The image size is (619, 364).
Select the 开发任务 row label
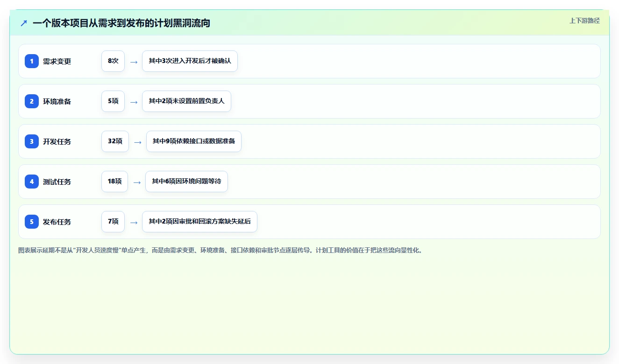(57, 141)
